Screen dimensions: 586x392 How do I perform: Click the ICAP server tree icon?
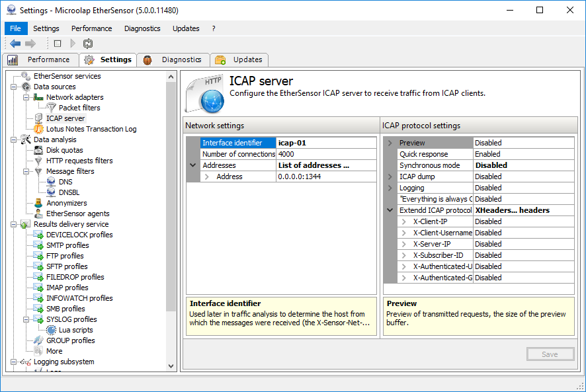point(38,118)
